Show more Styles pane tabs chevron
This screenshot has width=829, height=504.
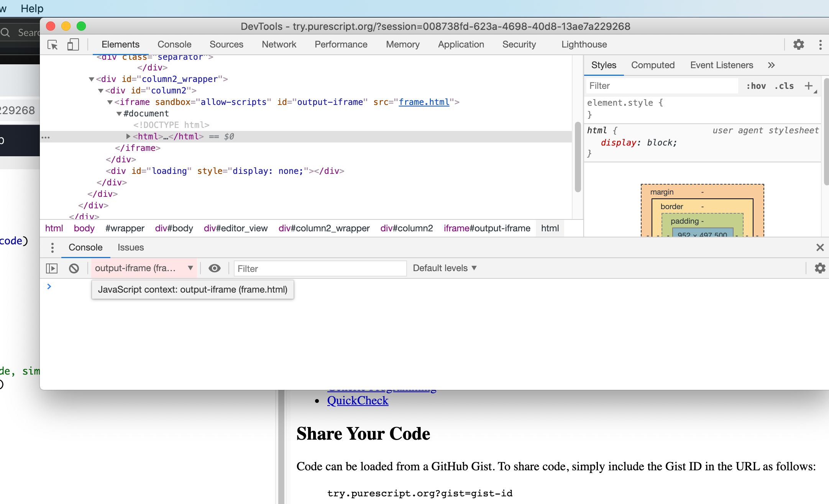tap(771, 65)
